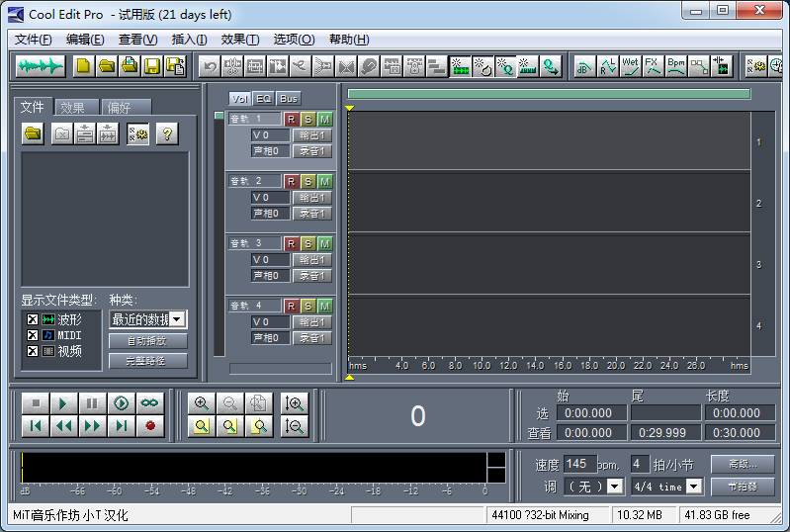This screenshot has width=790, height=532.
Task: Open file icon in the file panel
Action: coord(33,134)
